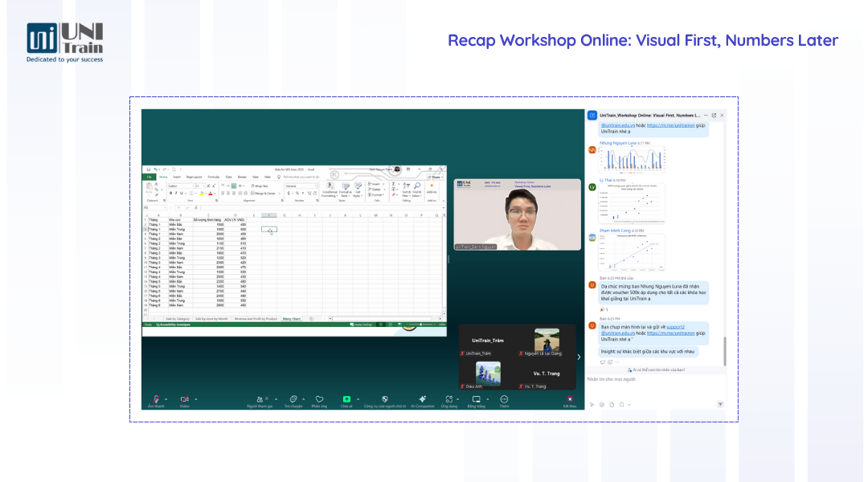This screenshot has width=868, height=482.
Task: Open Bảng trắng whiteboard icon
Action: tap(476, 399)
